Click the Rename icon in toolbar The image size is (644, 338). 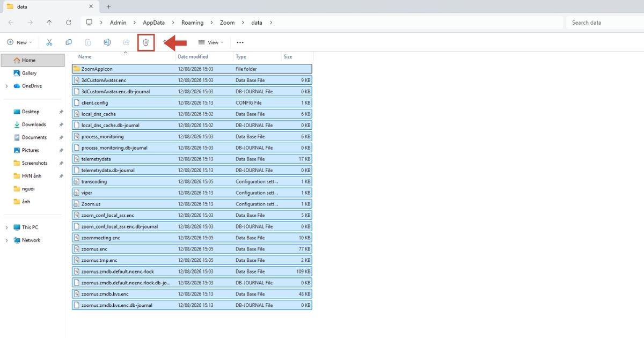pos(107,42)
